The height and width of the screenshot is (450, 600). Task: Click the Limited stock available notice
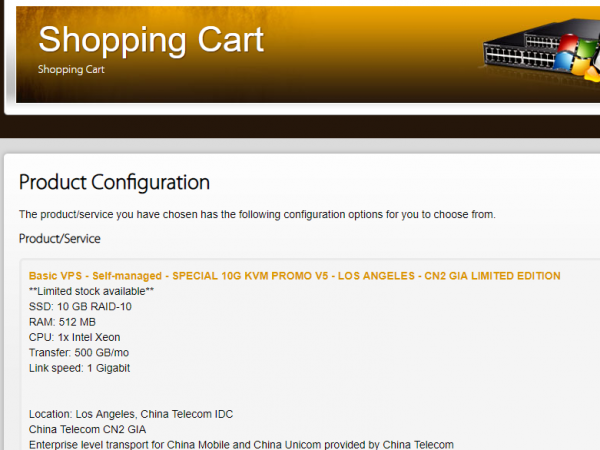point(91,291)
